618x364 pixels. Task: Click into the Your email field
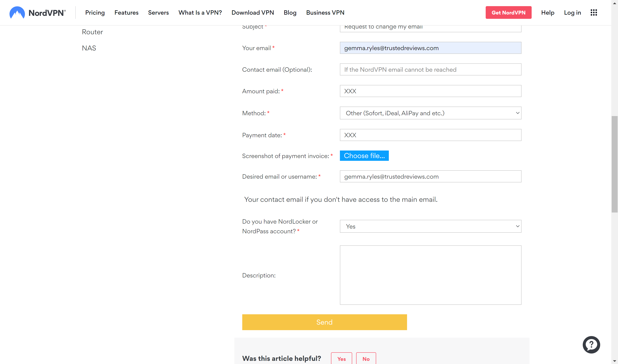pos(430,48)
